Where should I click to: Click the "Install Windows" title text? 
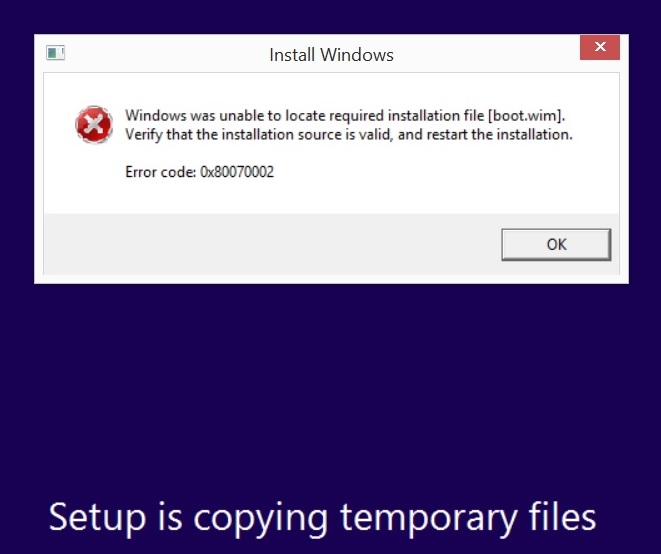(x=331, y=55)
